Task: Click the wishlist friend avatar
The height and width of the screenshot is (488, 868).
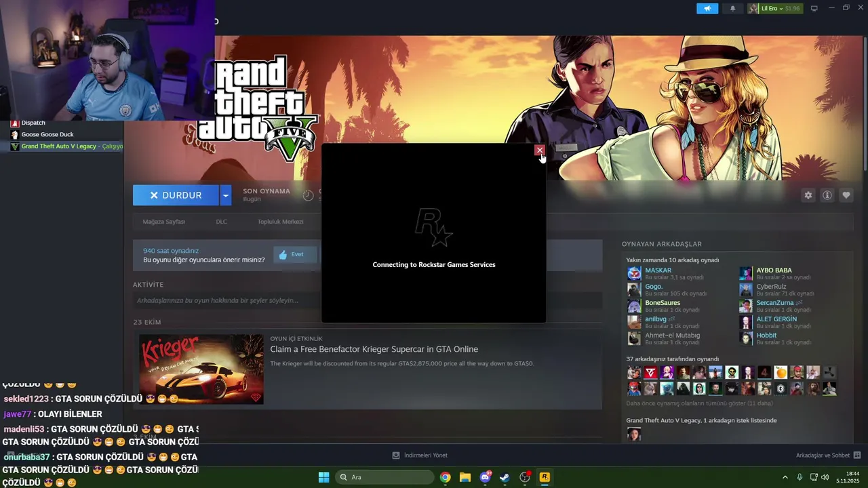Action: [x=634, y=434]
